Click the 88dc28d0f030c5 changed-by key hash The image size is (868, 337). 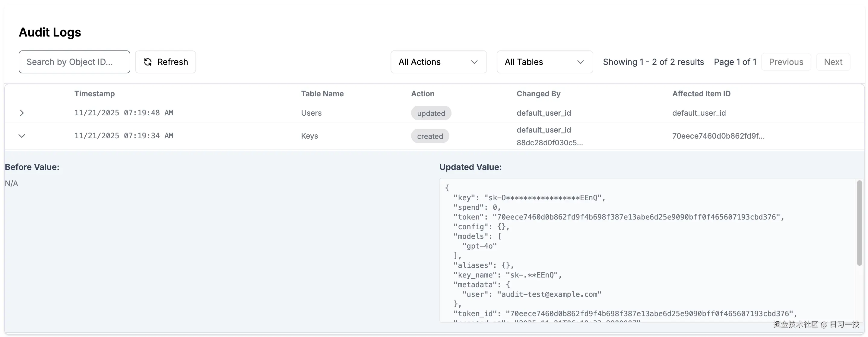pos(549,143)
